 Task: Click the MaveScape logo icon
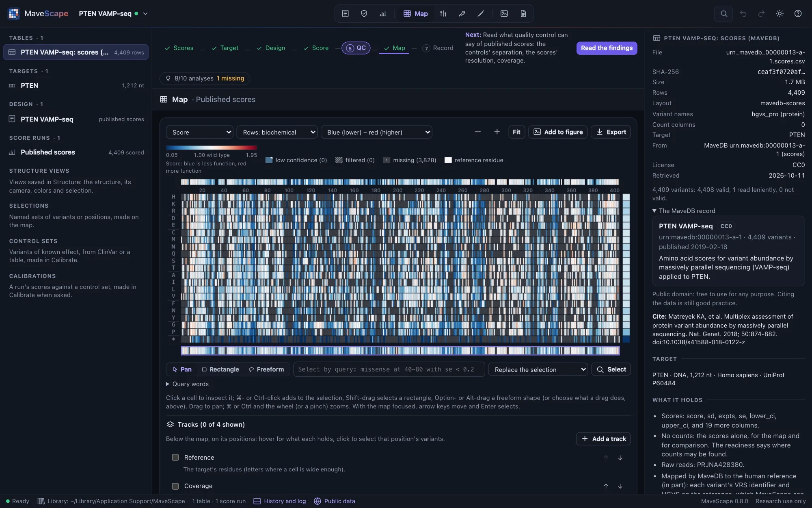pyautogui.click(x=14, y=13)
